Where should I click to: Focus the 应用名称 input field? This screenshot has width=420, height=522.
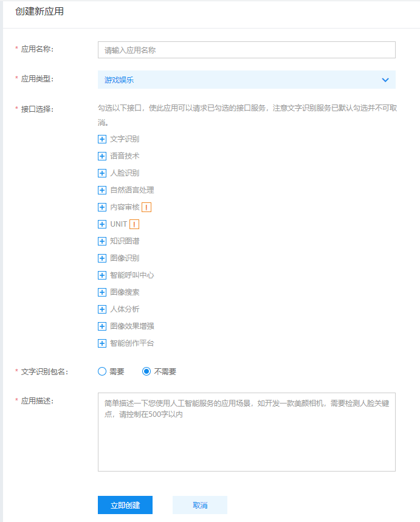point(247,50)
